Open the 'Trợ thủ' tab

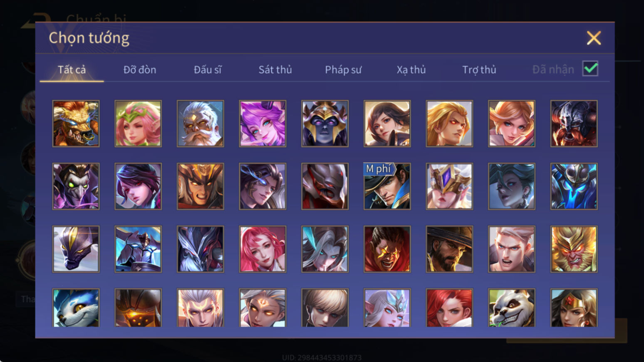coord(479,70)
